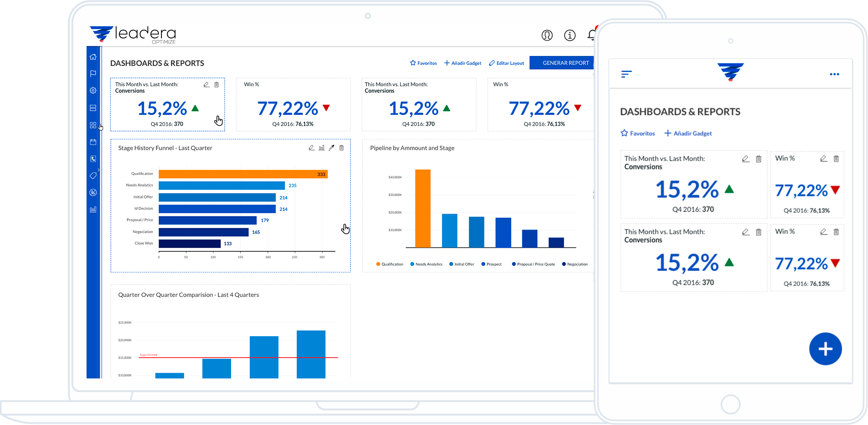Click the Needs Analytics bar valued 235
Image resolution: width=868 pixels, height=425 pixels.
point(222,185)
